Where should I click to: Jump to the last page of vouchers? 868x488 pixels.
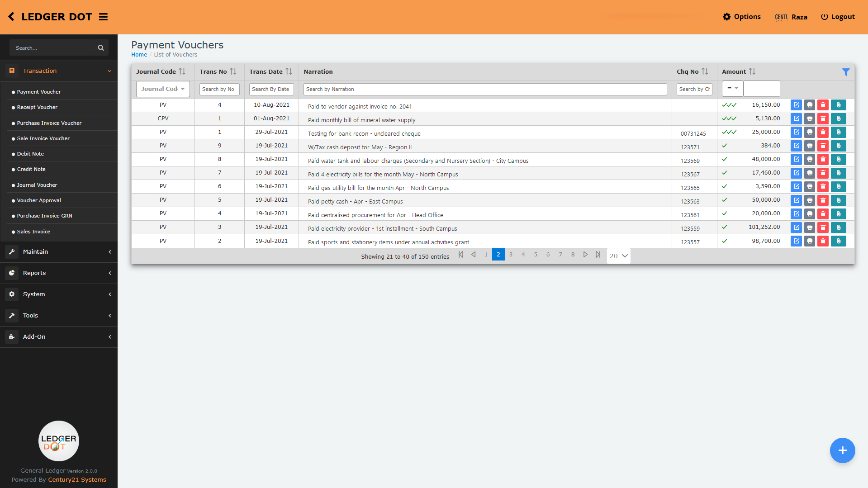click(x=598, y=255)
